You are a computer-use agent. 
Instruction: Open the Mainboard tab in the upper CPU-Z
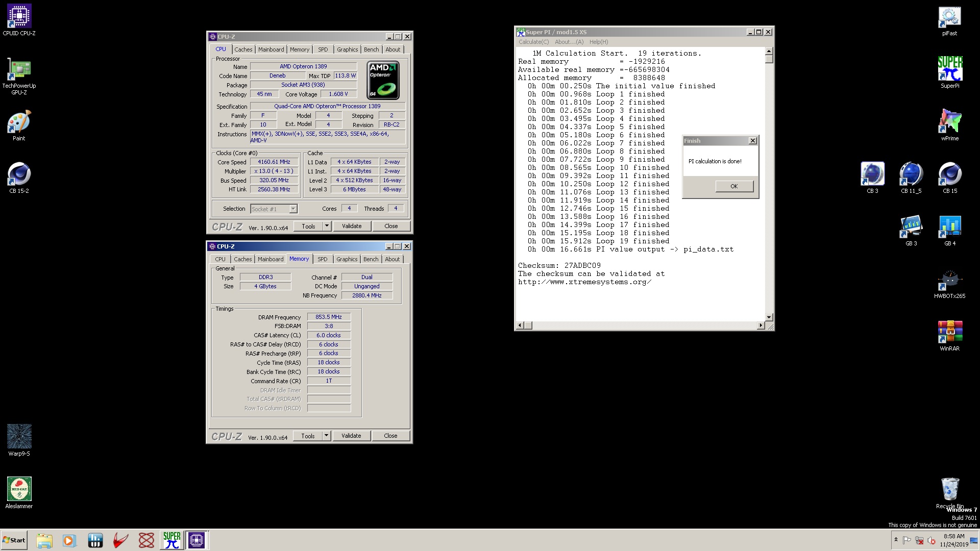pyautogui.click(x=271, y=49)
